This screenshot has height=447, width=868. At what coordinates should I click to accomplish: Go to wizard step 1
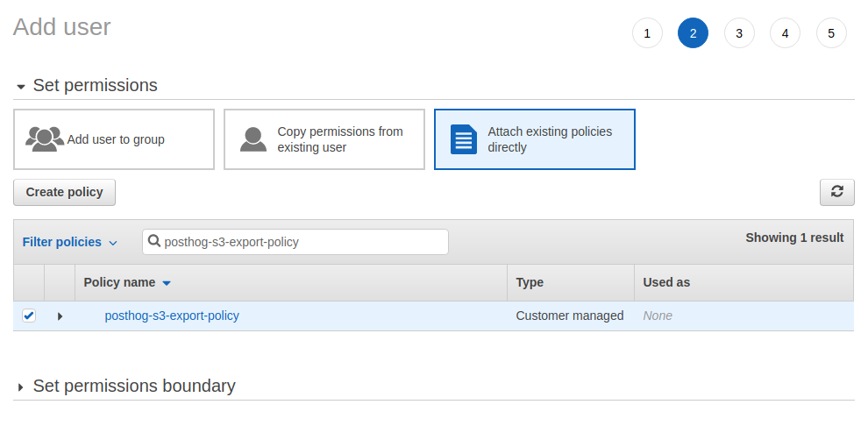tap(647, 33)
